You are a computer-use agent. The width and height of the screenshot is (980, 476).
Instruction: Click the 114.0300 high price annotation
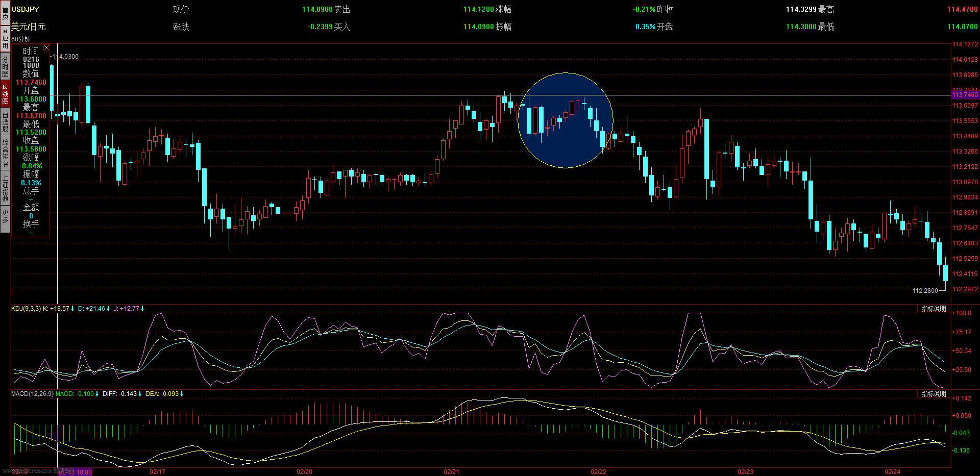[x=66, y=57]
